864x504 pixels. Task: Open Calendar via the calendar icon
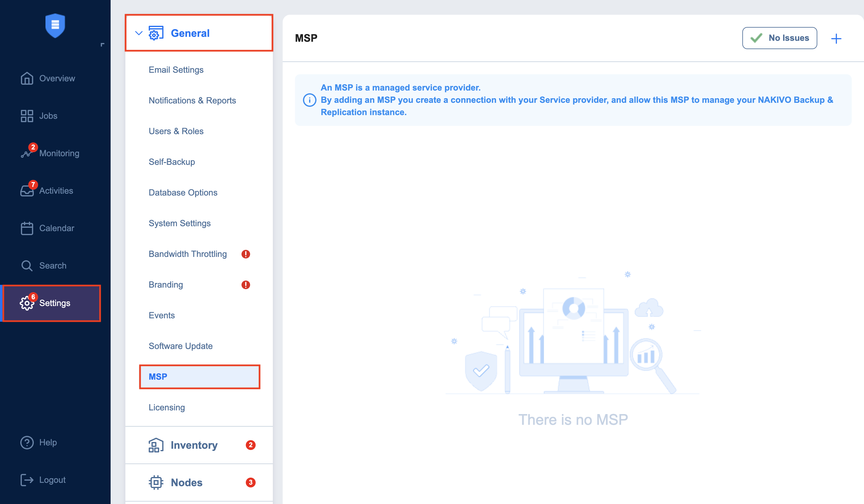(x=27, y=228)
